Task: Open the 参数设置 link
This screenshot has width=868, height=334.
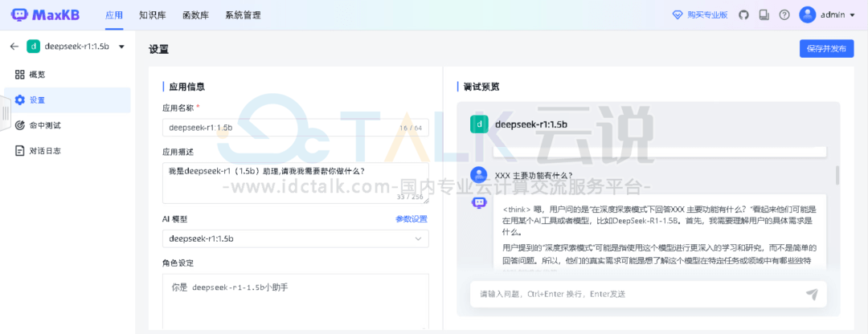Action: [411, 219]
